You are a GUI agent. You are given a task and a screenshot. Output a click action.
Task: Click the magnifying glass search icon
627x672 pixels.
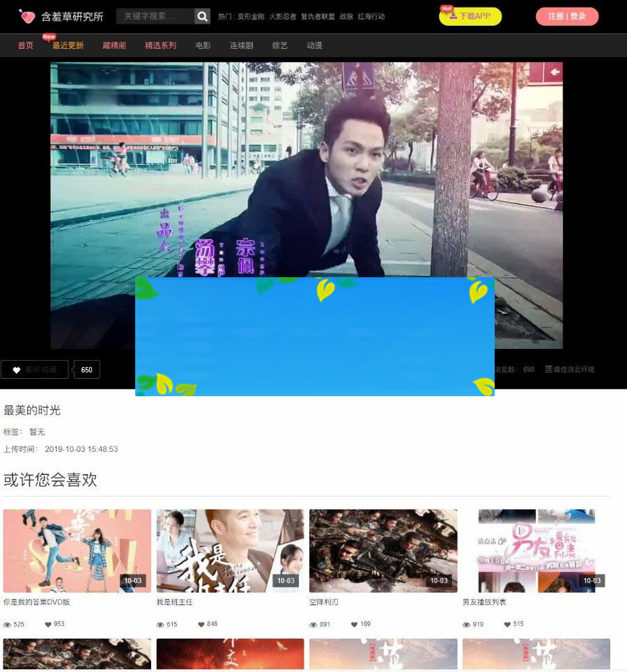(x=201, y=15)
